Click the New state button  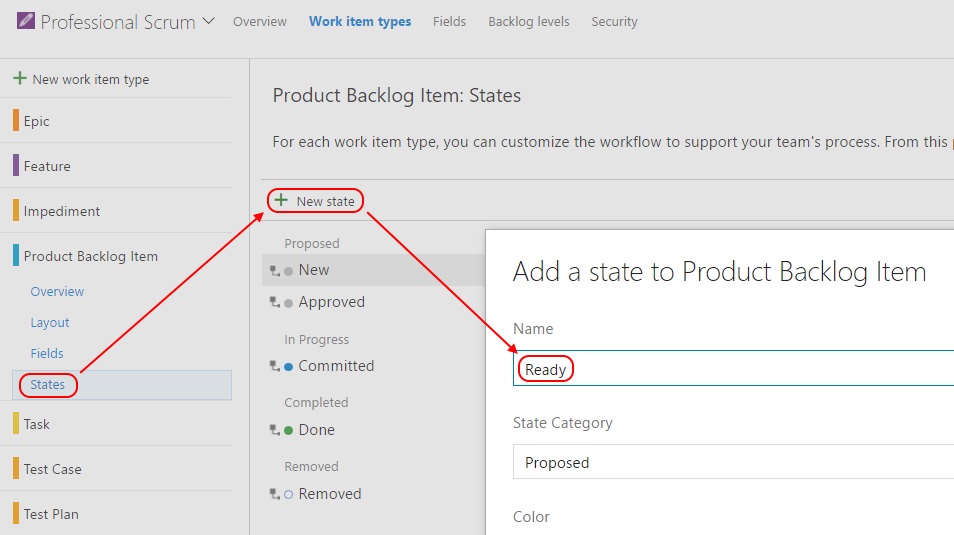click(x=324, y=201)
